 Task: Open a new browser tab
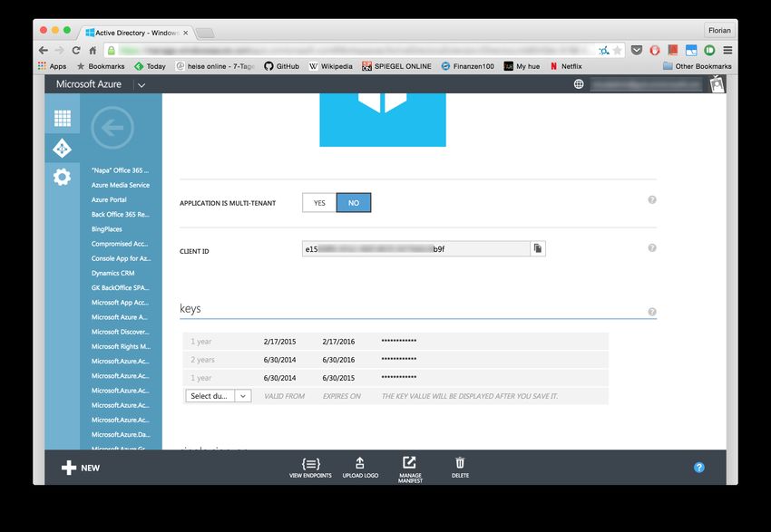click(x=205, y=34)
